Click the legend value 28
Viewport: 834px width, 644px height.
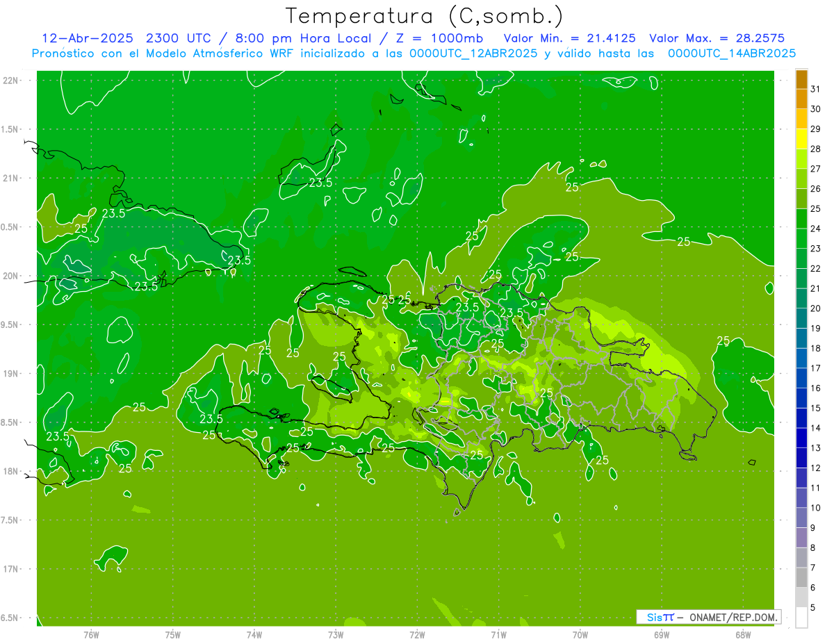pos(815,149)
